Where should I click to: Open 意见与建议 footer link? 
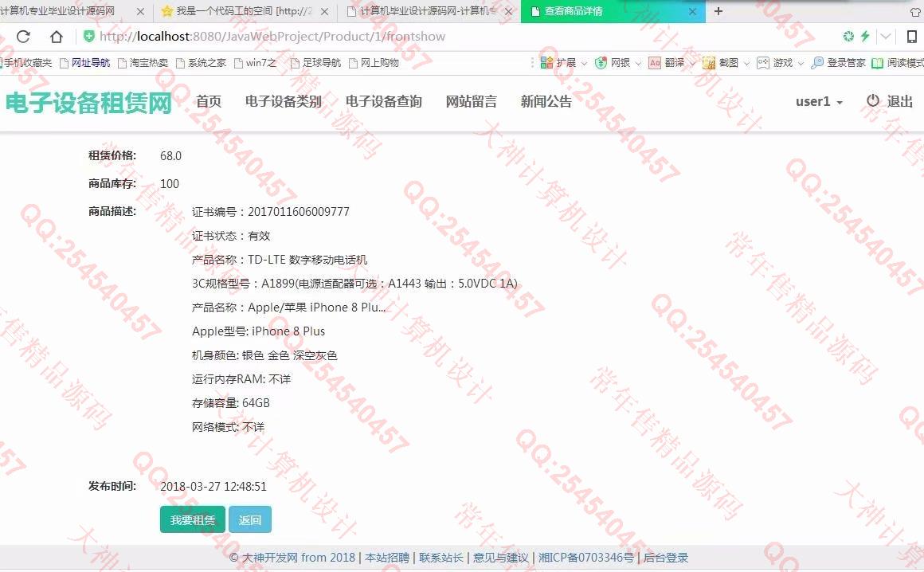click(501, 558)
